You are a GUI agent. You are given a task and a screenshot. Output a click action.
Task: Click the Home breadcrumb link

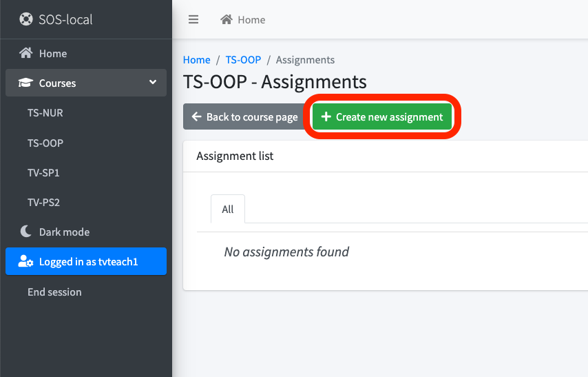tap(196, 60)
